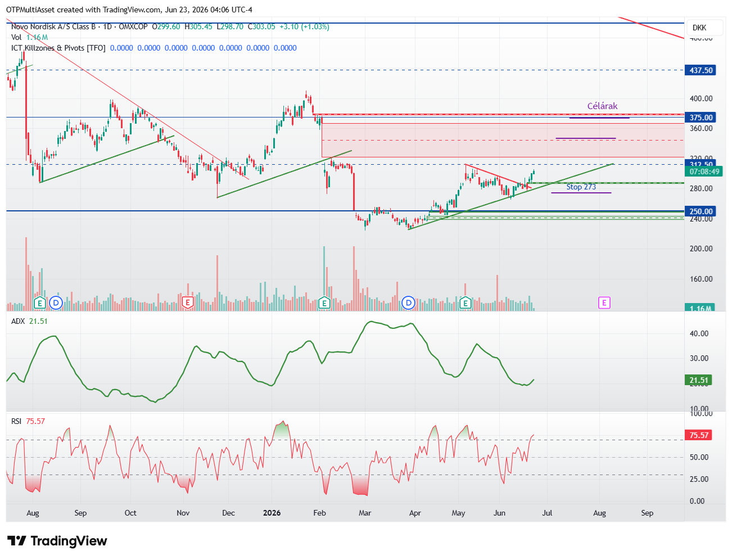This screenshot has height=560, width=732.
Task: Select the Célárak text annotation
Action: [x=602, y=106]
